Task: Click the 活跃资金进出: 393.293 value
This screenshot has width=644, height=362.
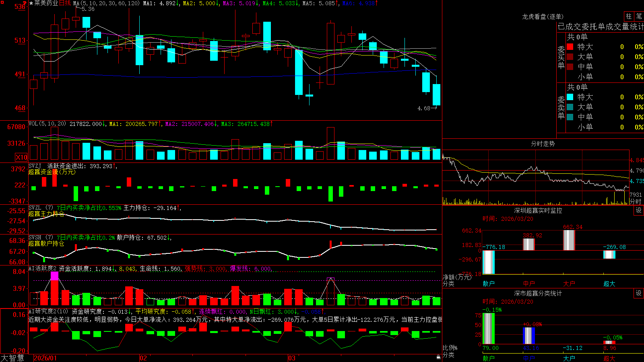Action: point(82,166)
